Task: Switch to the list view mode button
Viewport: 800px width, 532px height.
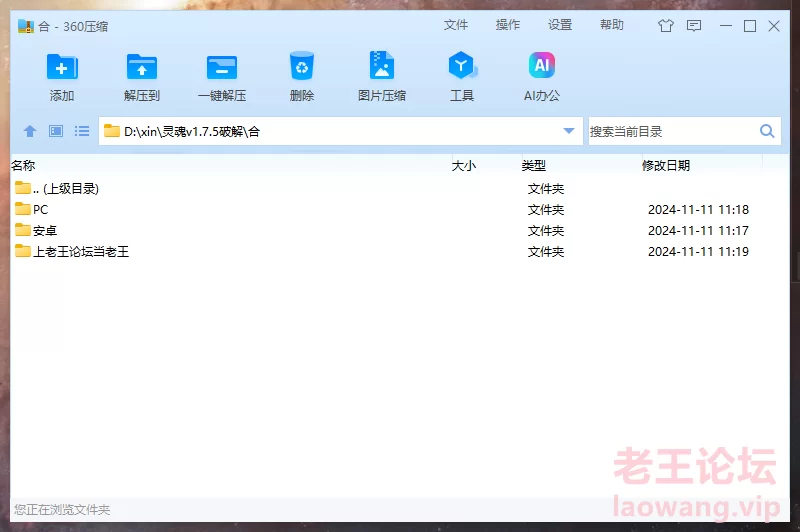Action: tap(82, 131)
